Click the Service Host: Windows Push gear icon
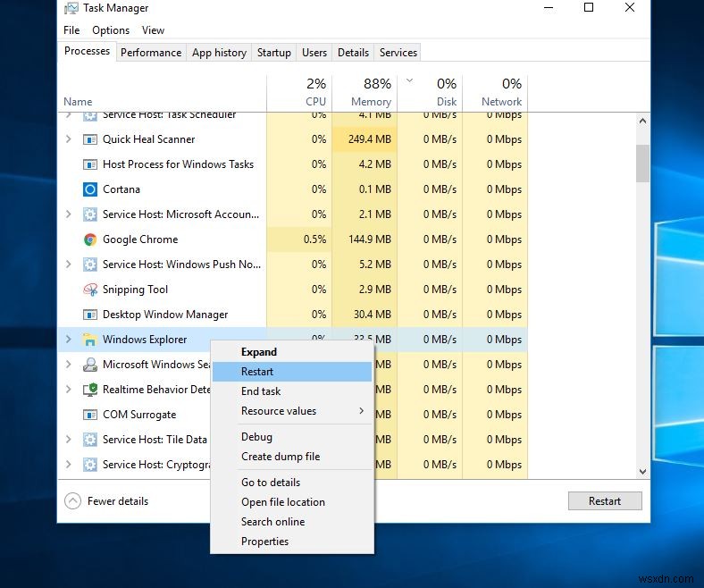 coord(90,265)
